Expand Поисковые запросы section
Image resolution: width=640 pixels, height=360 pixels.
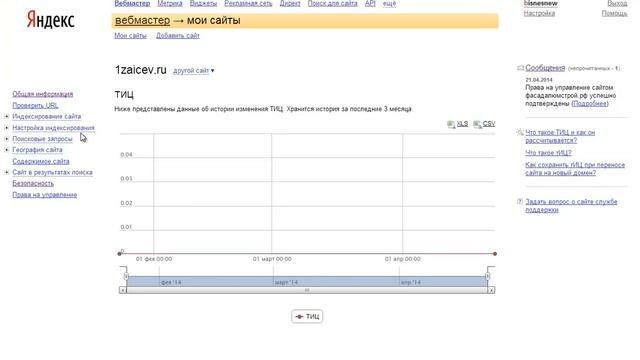[7, 139]
